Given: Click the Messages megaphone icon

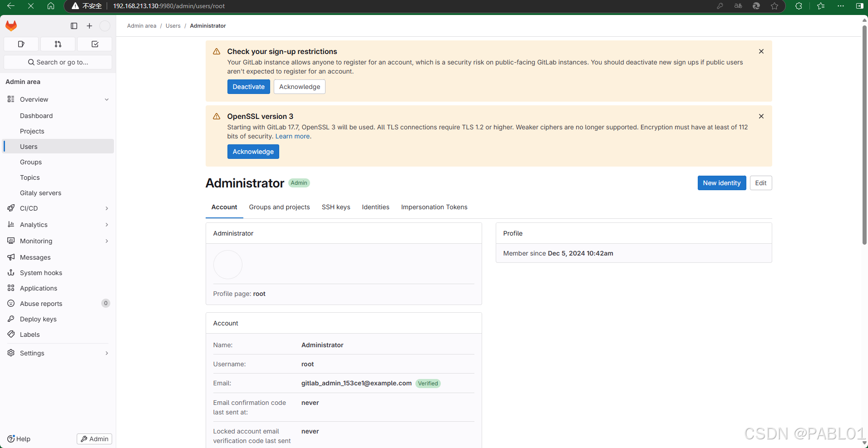Looking at the screenshot, I should coord(11,257).
